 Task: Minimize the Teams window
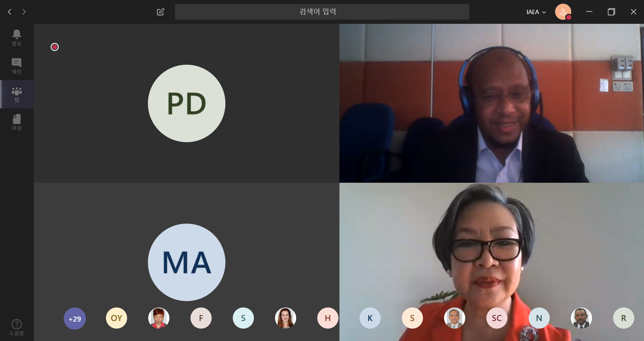pos(589,12)
